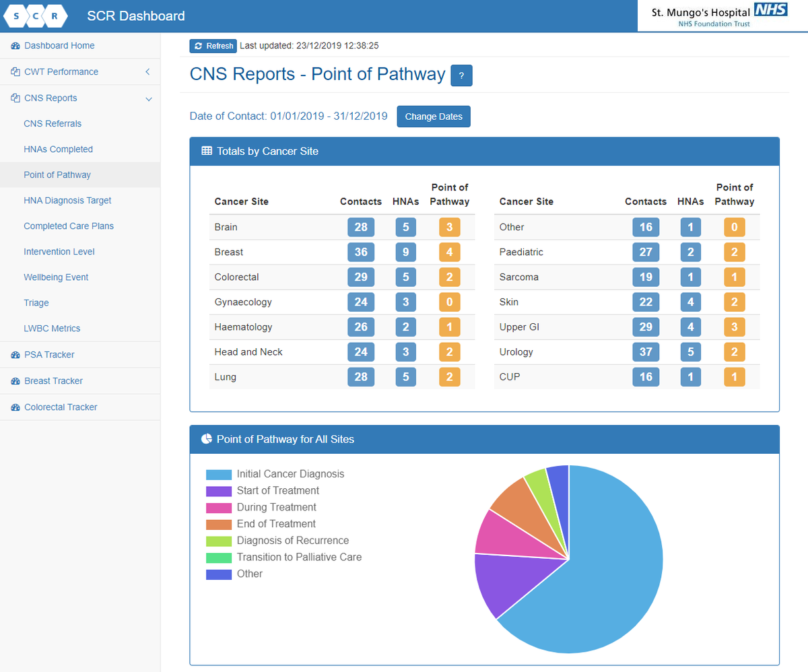Click SCR Dashboard title link

point(136,16)
